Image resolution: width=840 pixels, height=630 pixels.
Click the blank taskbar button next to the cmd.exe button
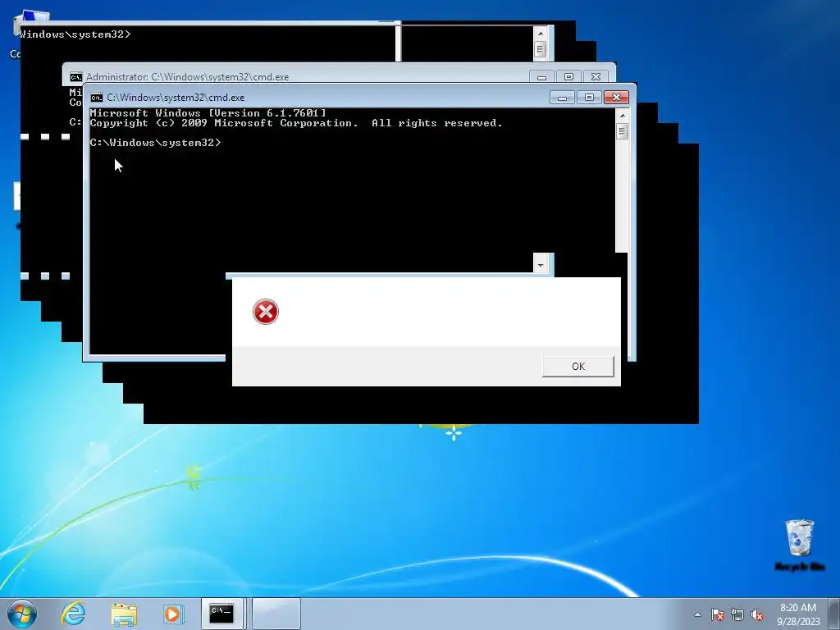276,614
